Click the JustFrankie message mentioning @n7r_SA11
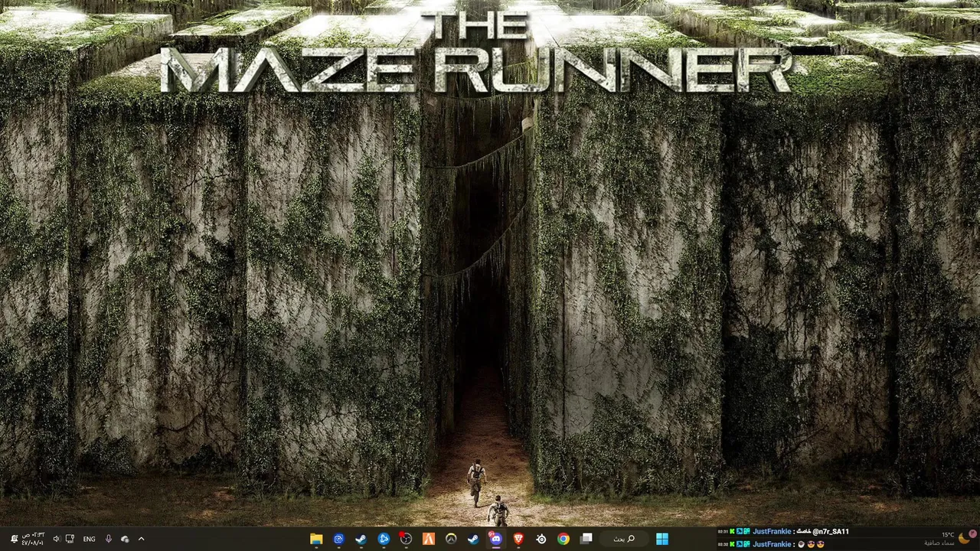Viewport: 980px width, 551px height. (784, 531)
